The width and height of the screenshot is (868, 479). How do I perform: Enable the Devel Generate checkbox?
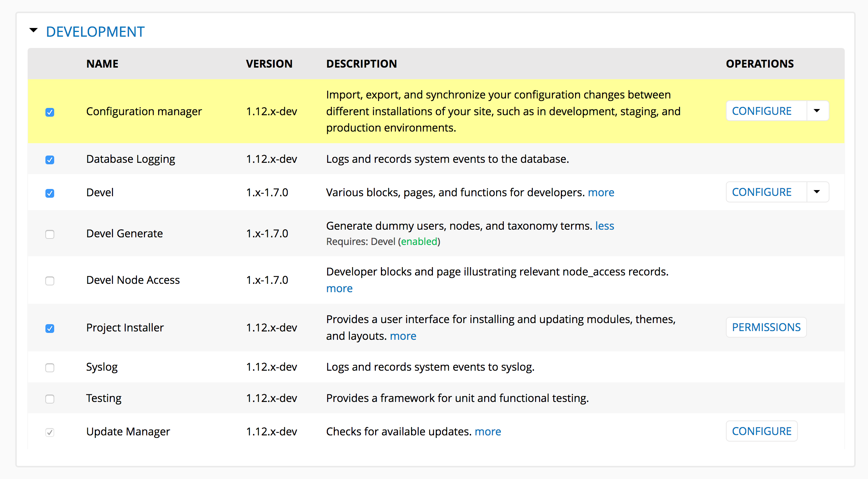(50, 234)
